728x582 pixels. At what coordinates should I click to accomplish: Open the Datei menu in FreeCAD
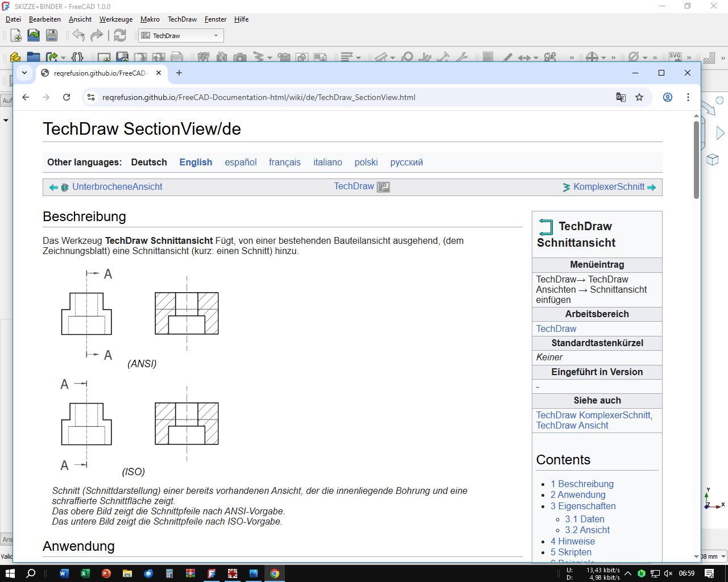click(x=13, y=19)
